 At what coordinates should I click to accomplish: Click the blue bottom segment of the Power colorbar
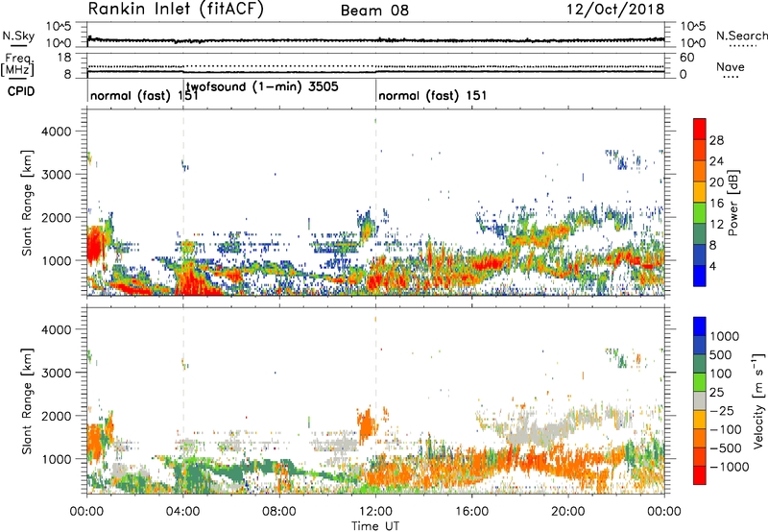[x=700, y=276]
